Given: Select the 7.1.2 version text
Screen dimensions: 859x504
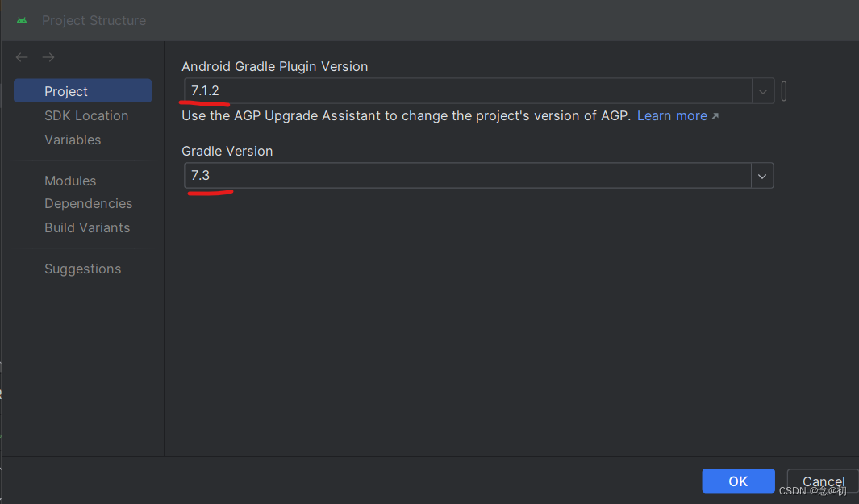Looking at the screenshot, I should point(204,90).
